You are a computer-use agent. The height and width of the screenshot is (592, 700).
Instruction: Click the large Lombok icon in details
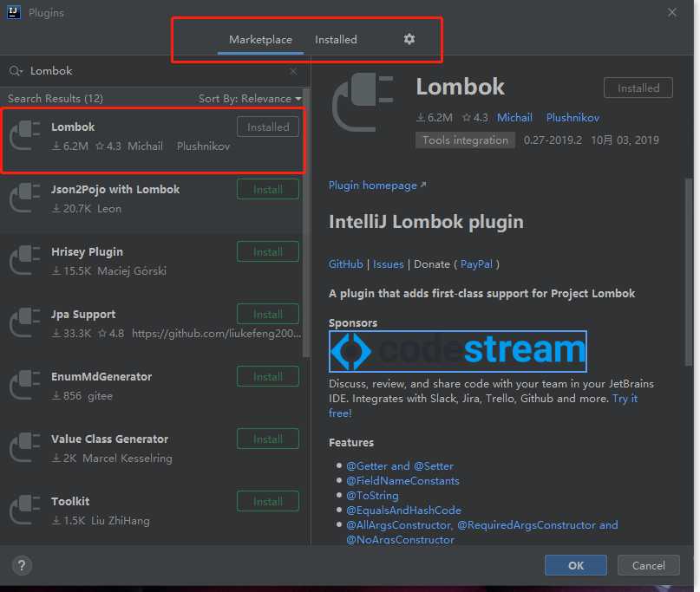pyautogui.click(x=363, y=102)
